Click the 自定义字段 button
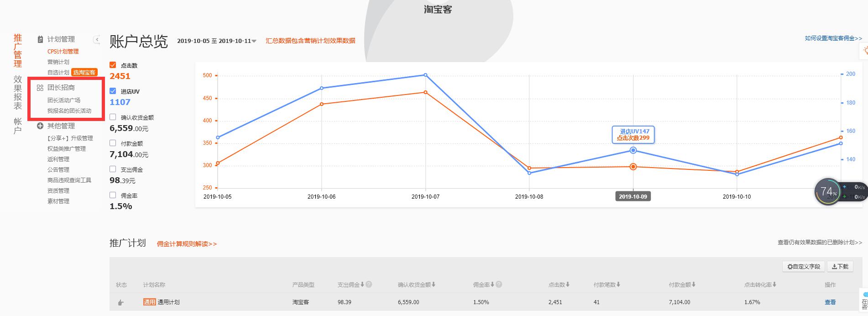Image resolution: width=868 pixels, height=316 pixels. [804, 267]
